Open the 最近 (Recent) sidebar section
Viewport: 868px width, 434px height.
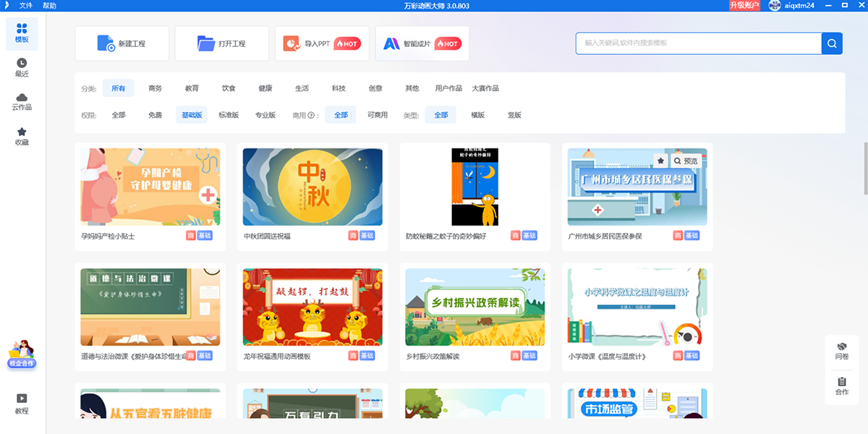click(x=22, y=69)
